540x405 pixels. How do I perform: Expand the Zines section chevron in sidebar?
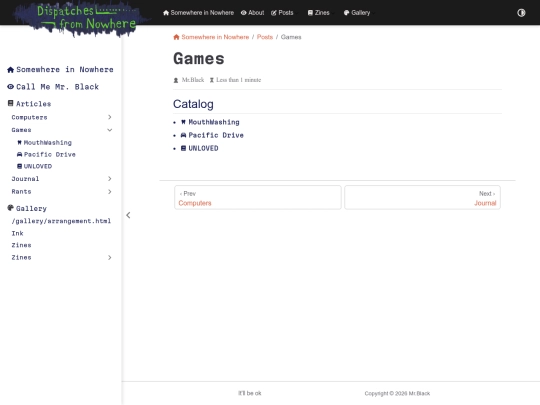[x=110, y=258]
